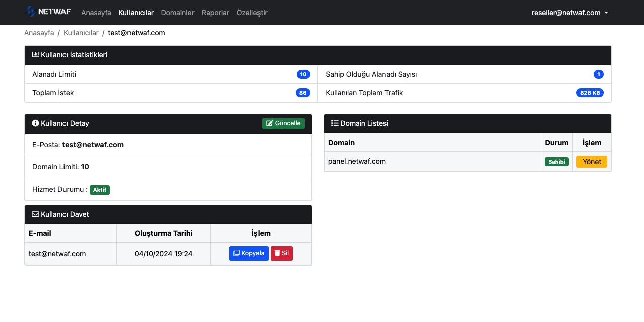Click the Domain Limiti: 10 row

pos(168,167)
